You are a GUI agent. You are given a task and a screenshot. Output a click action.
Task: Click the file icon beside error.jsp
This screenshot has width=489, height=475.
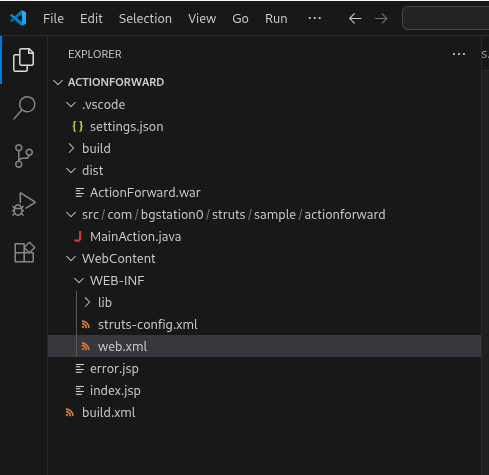(x=80, y=369)
